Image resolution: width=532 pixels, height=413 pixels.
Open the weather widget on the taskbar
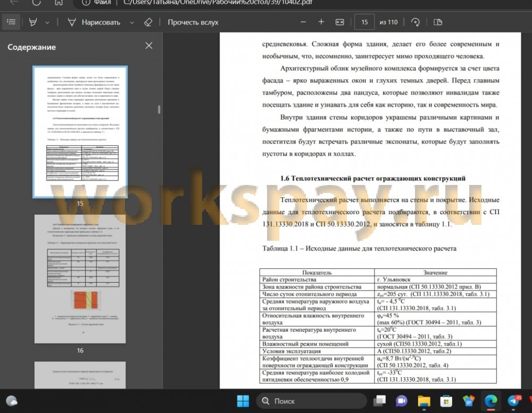[12, 401]
